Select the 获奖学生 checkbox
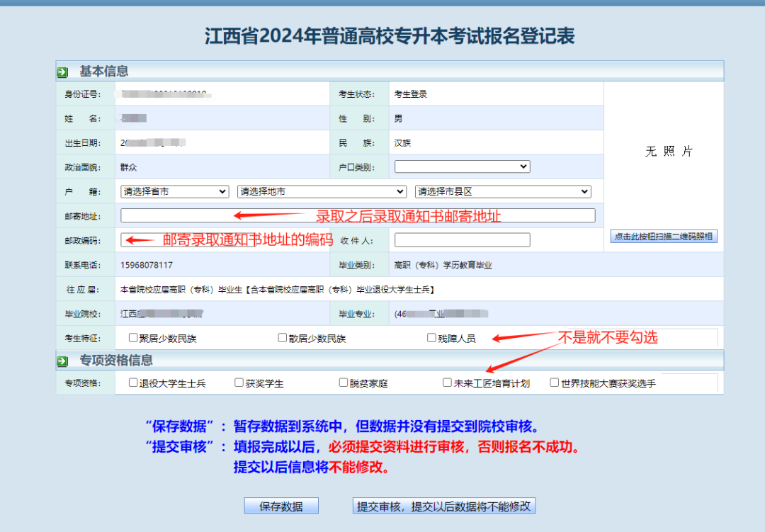 [x=239, y=383]
